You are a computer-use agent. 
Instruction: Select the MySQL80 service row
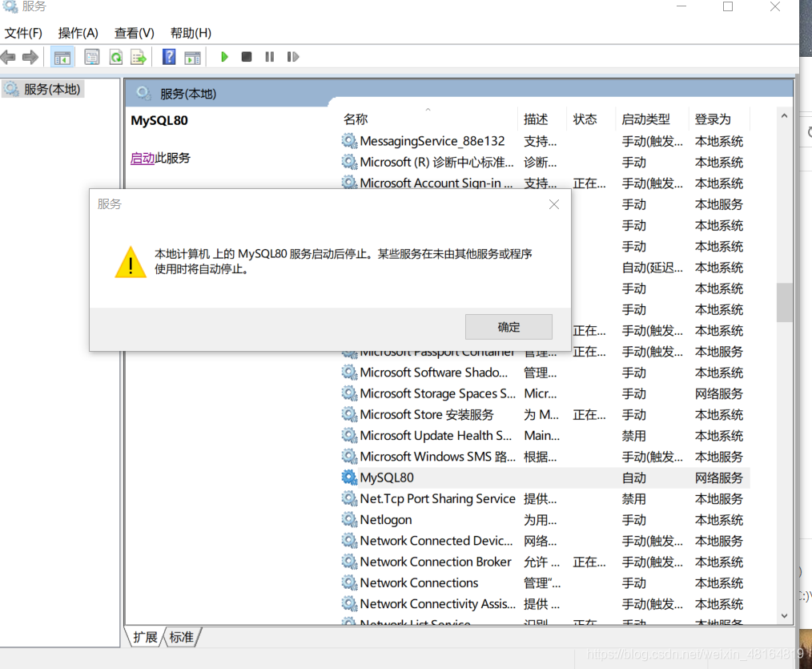click(545, 478)
